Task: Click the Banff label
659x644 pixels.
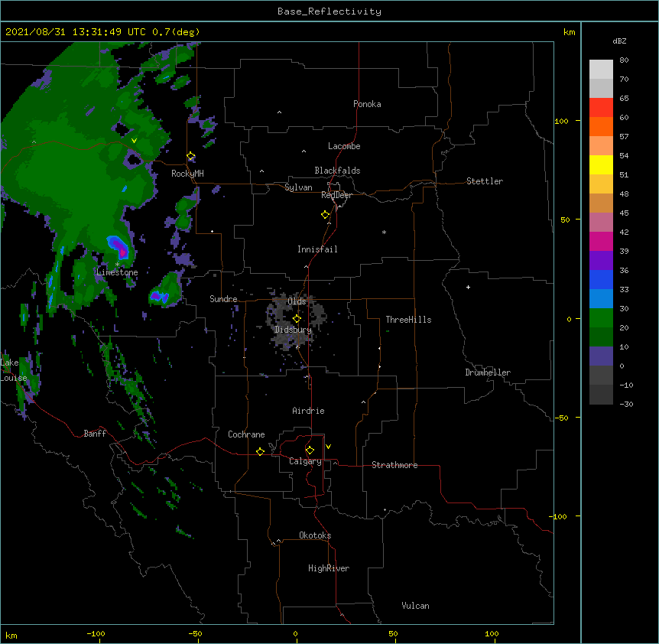Action: tap(95, 434)
